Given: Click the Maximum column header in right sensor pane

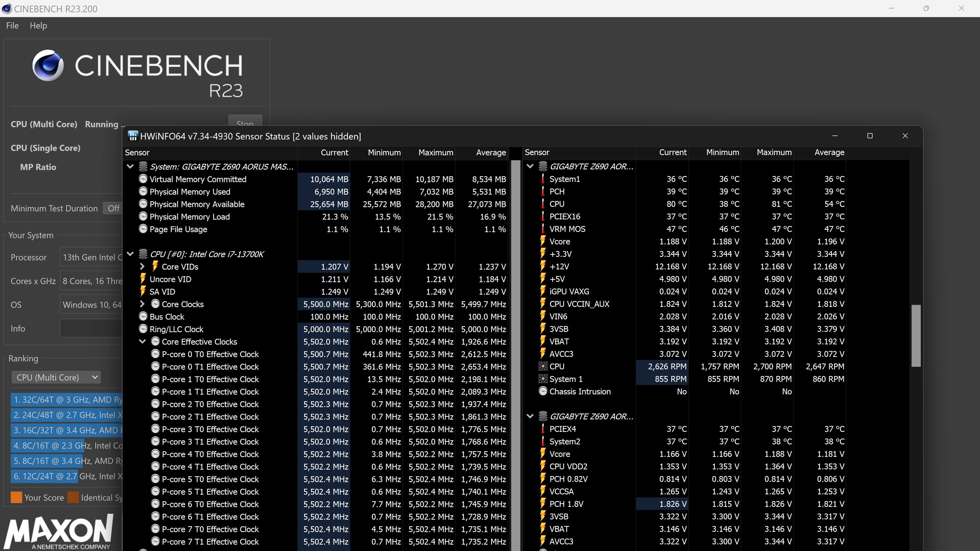Looking at the screenshot, I should (767, 152).
